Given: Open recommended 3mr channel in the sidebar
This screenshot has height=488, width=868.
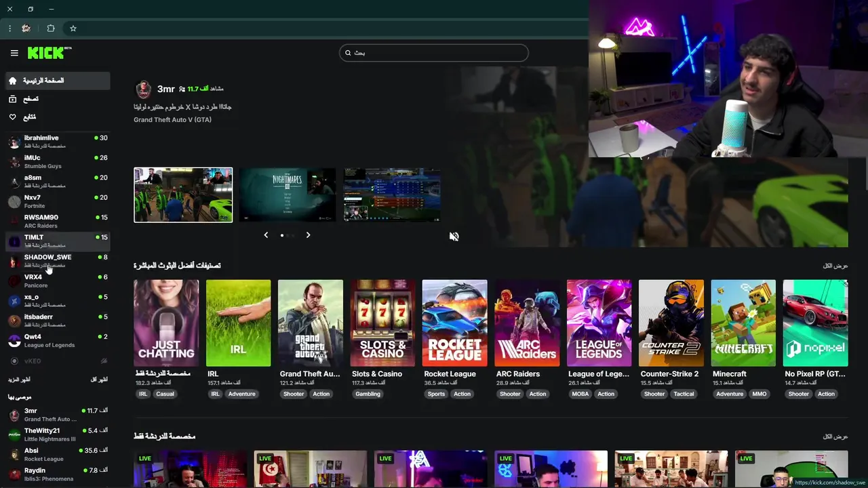Looking at the screenshot, I should [58, 415].
